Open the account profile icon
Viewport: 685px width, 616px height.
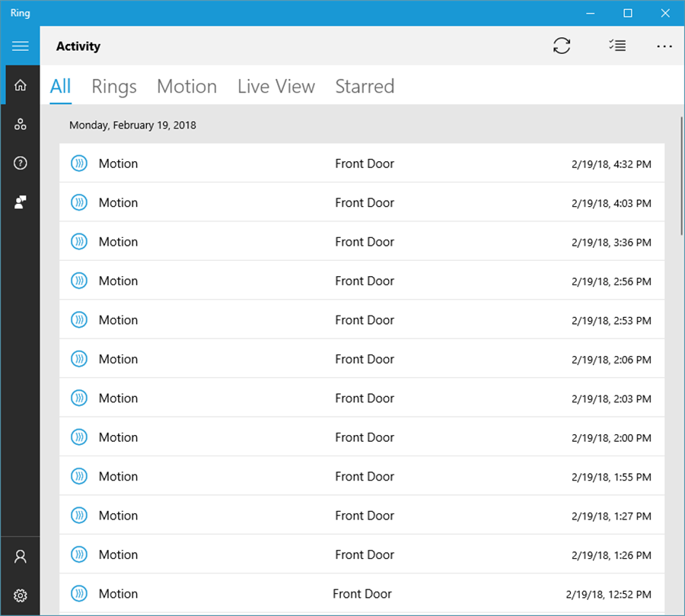[x=21, y=557]
